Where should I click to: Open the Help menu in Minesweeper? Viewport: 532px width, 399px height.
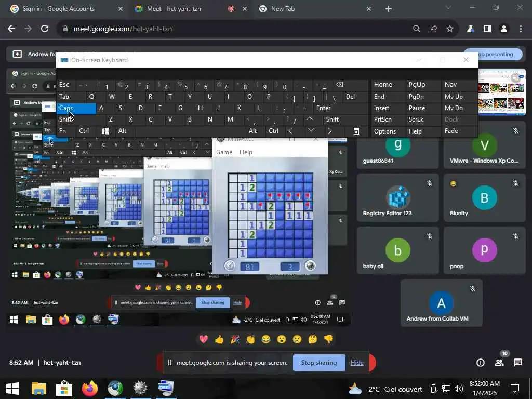tap(246, 152)
